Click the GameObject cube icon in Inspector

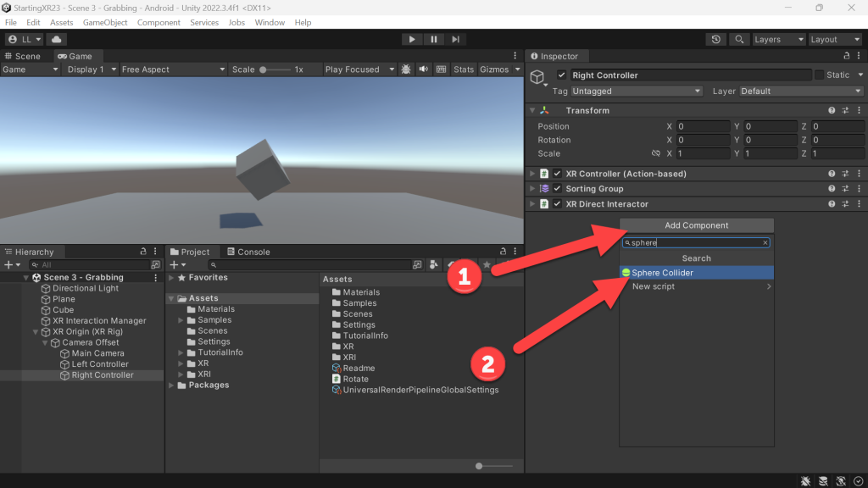tap(537, 77)
